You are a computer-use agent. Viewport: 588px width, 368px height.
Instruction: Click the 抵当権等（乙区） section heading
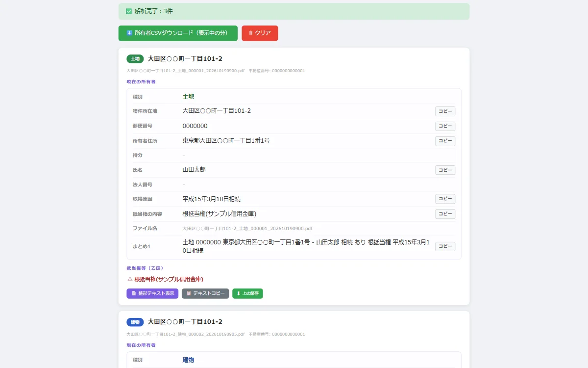click(x=145, y=268)
